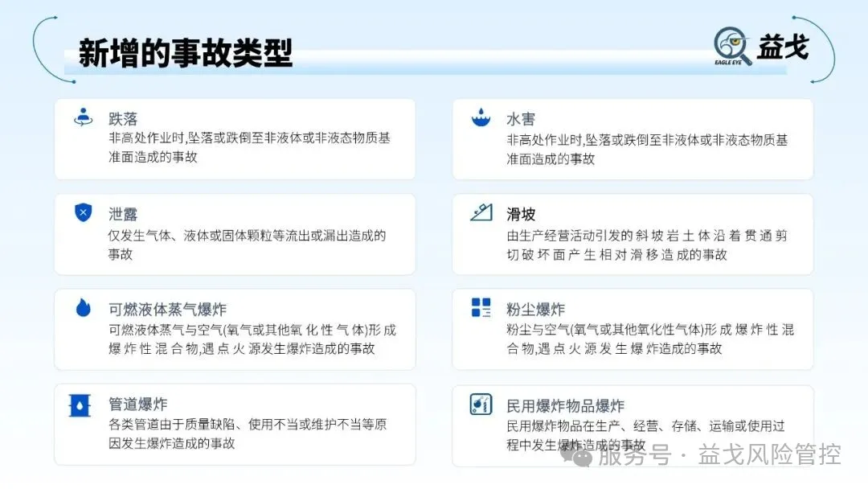Select the 新增的事故类型 title banner
This screenshot has height=489, width=868.
tap(185, 51)
